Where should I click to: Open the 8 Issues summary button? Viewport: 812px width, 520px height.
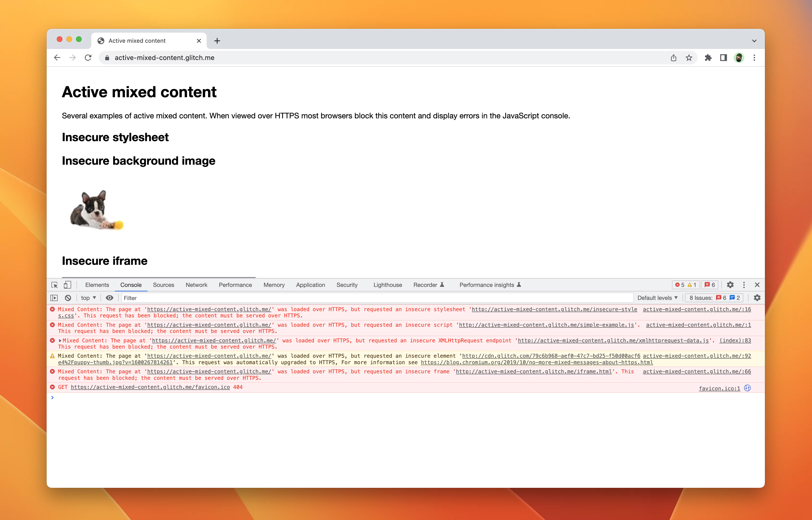click(x=714, y=298)
